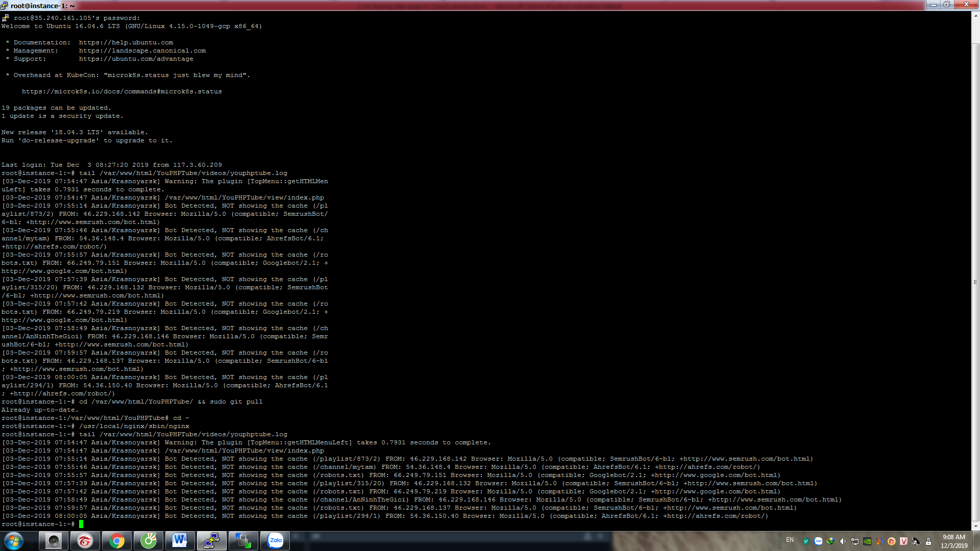This screenshot has height=551, width=980.
Task: Switch to Microsoft Word in taskbar
Action: pos(180,541)
